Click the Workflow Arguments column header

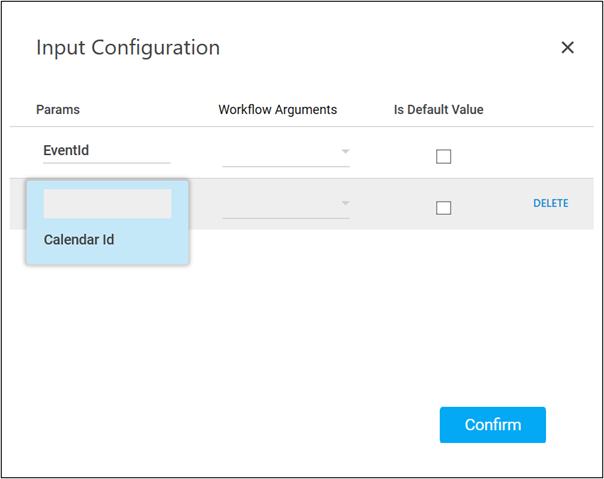[x=277, y=109]
